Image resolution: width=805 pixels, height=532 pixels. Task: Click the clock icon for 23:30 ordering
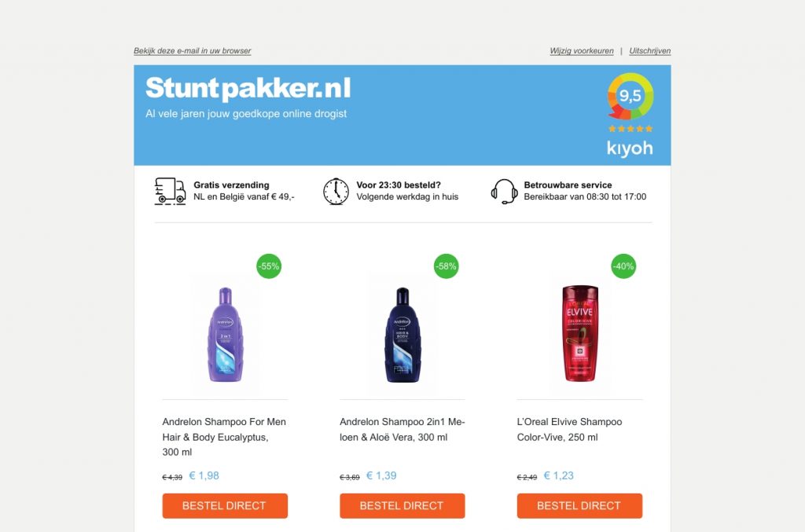pos(336,192)
